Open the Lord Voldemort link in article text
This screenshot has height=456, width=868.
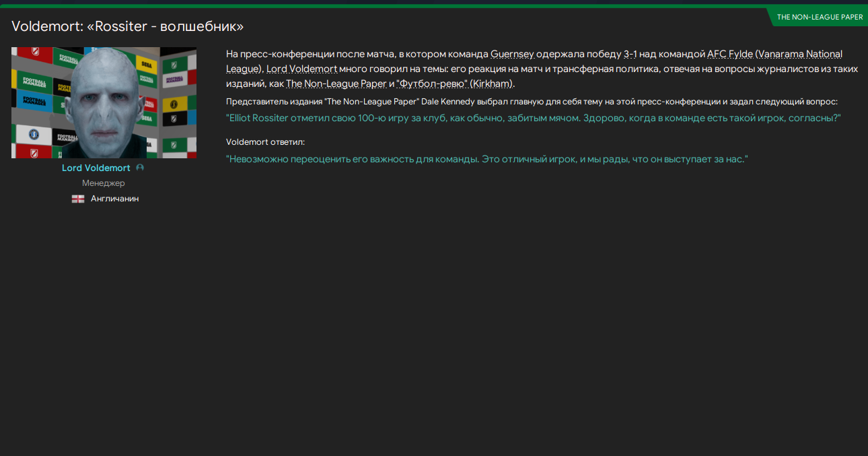[x=302, y=69]
